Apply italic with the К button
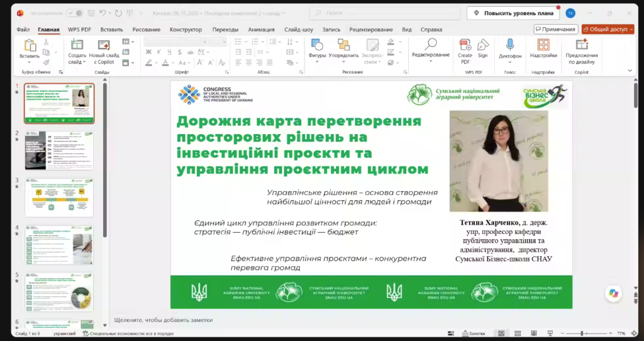The height and width of the screenshot is (341, 644). 159,52
